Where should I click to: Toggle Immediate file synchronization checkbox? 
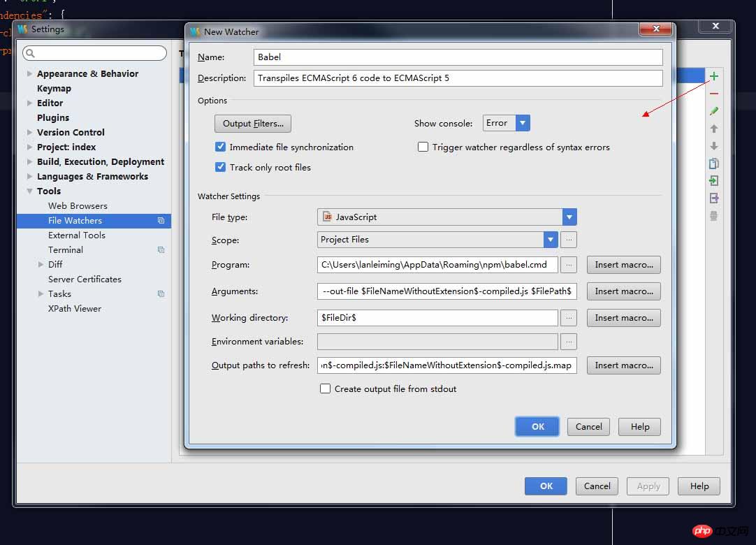(x=220, y=147)
